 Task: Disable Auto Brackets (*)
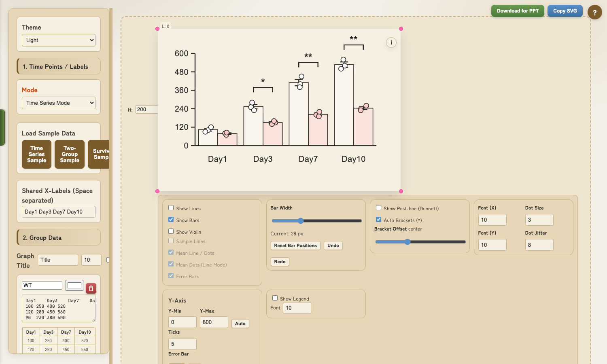pyautogui.click(x=378, y=219)
